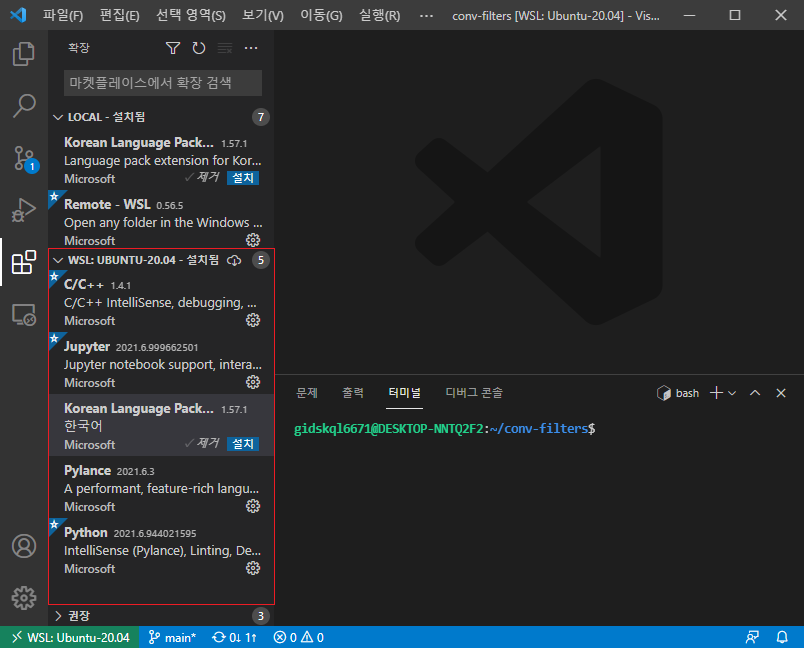This screenshot has height=648, width=804.
Task: Click the marketplace extension search field
Action: coord(162,82)
